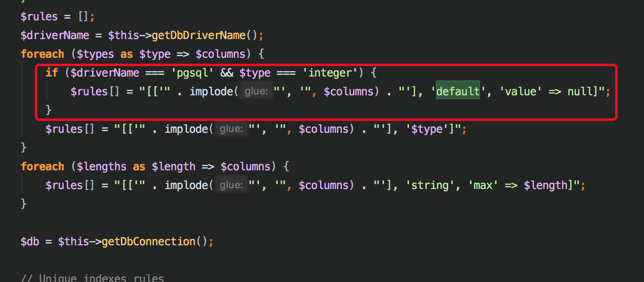Screen dimensions: 644x282
Task: Click the 'string' literal
Action: pyautogui.click(x=430, y=186)
